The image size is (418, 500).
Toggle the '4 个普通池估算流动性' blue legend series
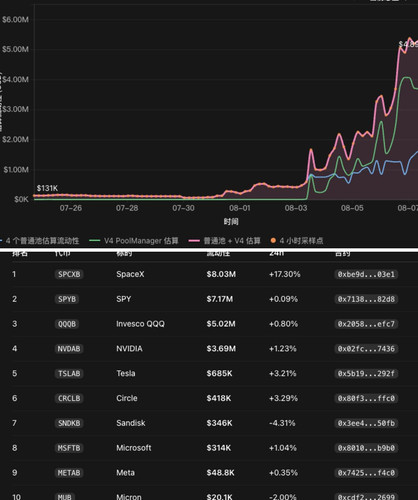coord(40,241)
